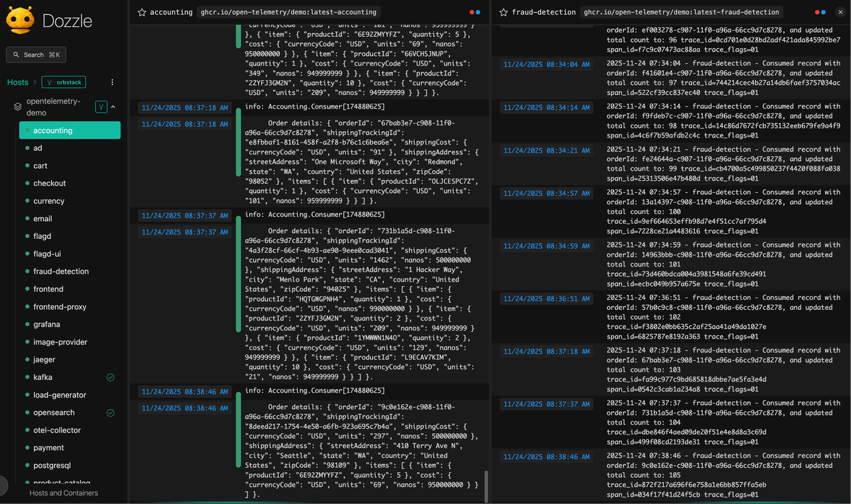851x504 pixels.
Task: Go to the Hosts breadcrumb link
Action: coord(18,82)
